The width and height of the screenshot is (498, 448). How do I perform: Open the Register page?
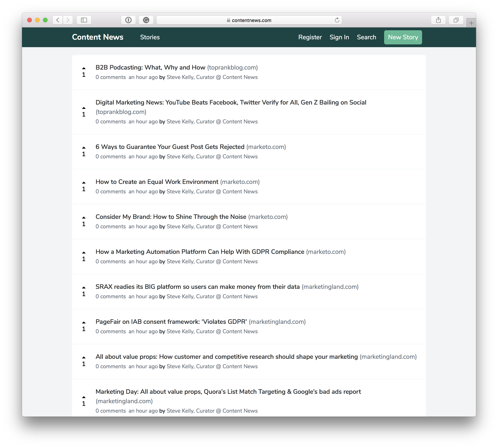[x=310, y=37]
